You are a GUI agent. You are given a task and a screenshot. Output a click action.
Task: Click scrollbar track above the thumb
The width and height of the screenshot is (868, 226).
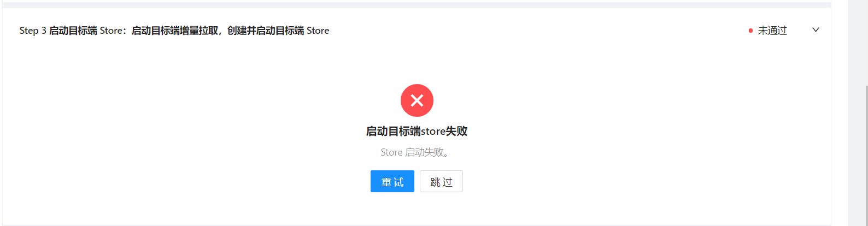(x=867, y=43)
